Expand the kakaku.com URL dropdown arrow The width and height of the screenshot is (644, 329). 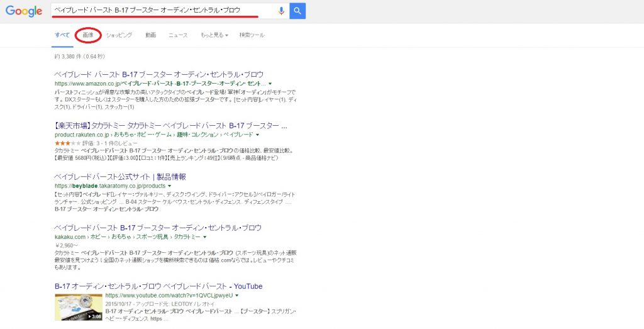[x=204, y=237]
